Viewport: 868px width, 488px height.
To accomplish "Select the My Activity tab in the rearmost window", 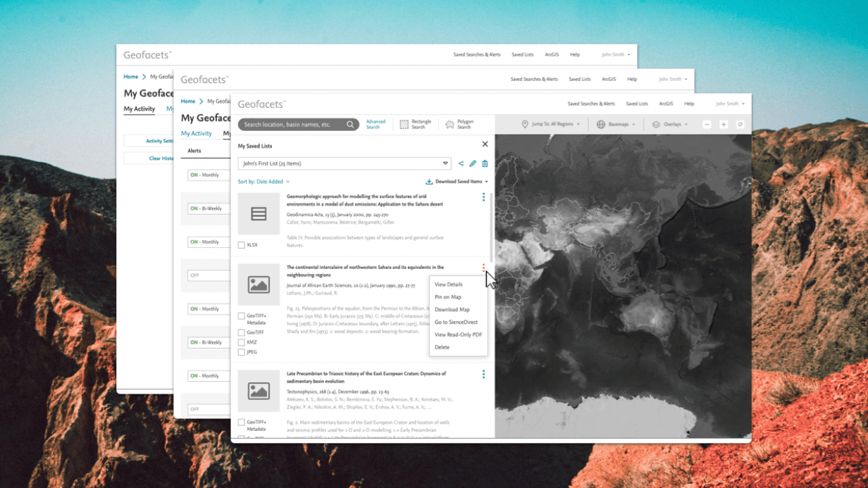I will pos(139,109).
